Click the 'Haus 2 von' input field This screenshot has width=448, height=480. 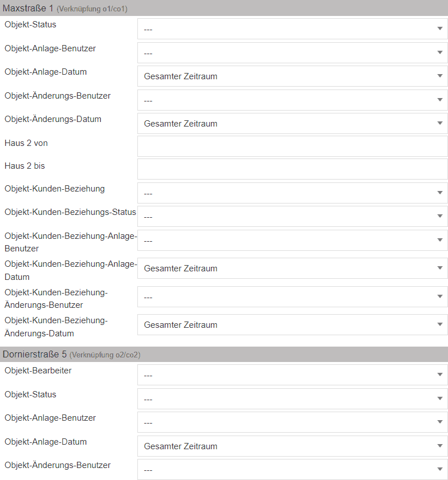point(292,147)
